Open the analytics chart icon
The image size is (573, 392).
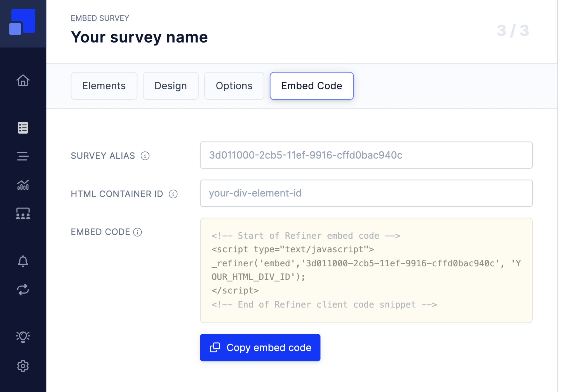click(x=23, y=185)
